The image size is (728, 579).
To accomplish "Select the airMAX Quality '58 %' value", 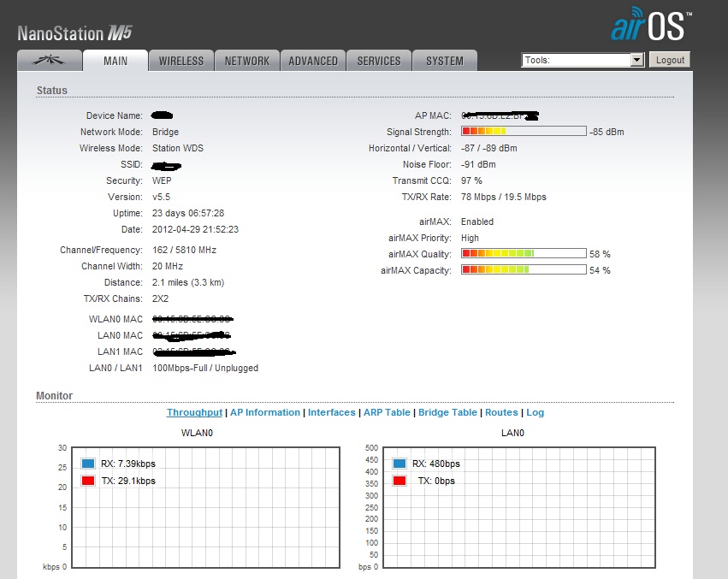I will 600,254.
